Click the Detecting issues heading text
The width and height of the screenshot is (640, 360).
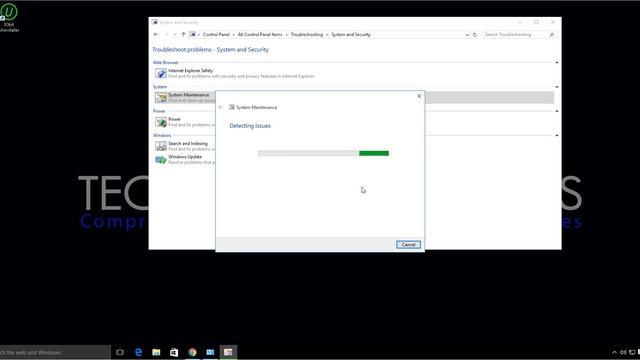click(250, 126)
